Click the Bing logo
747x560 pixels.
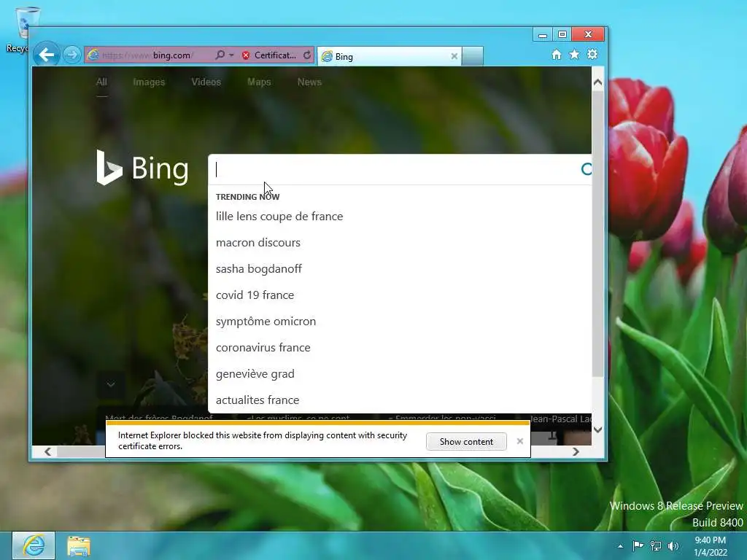142,168
